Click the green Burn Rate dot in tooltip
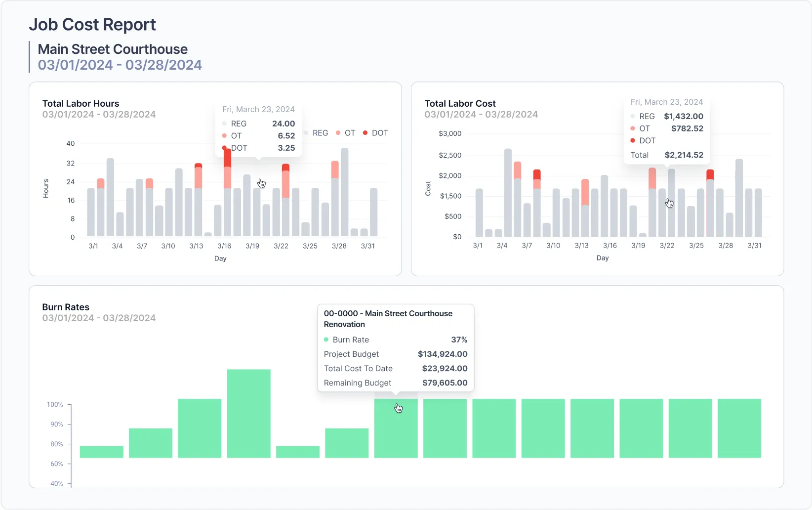This screenshot has width=812, height=510. point(326,340)
